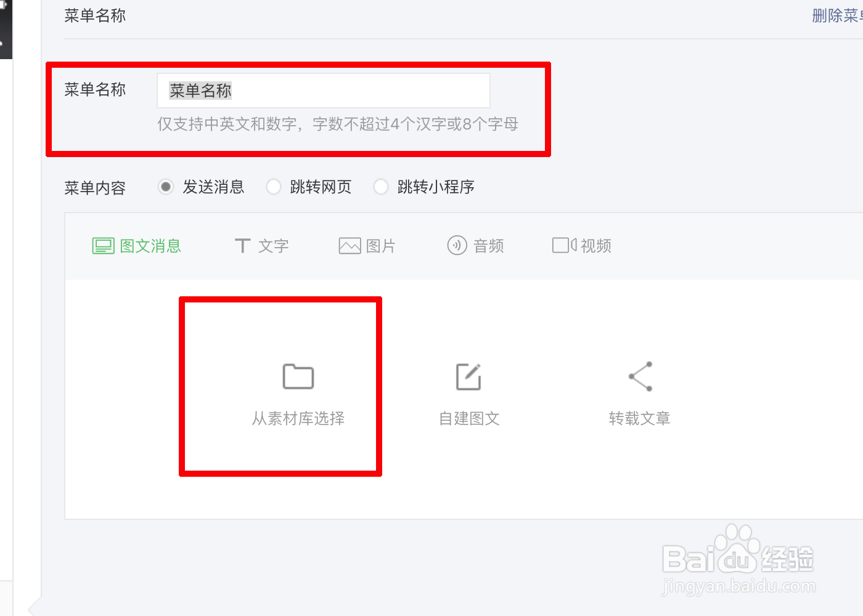The height and width of the screenshot is (616, 863).
Task: Choose 从素材库选择 option
Action: tap(298, 418)
